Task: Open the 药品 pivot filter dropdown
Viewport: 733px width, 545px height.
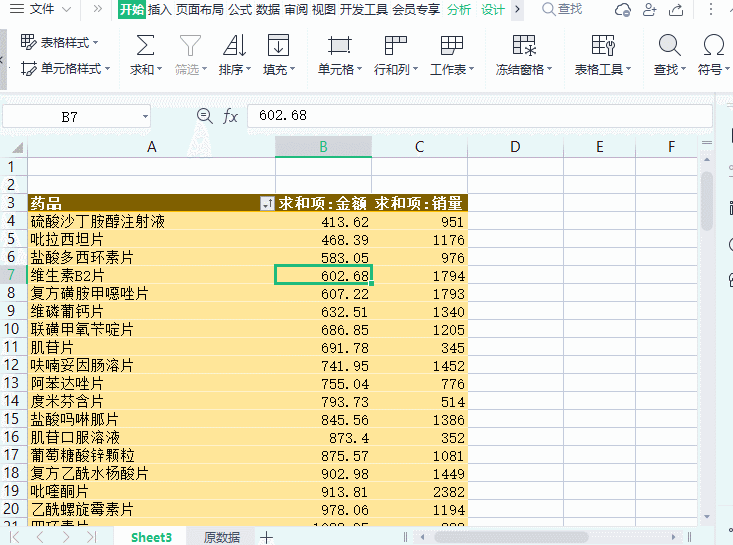Action: pos(266,203)
